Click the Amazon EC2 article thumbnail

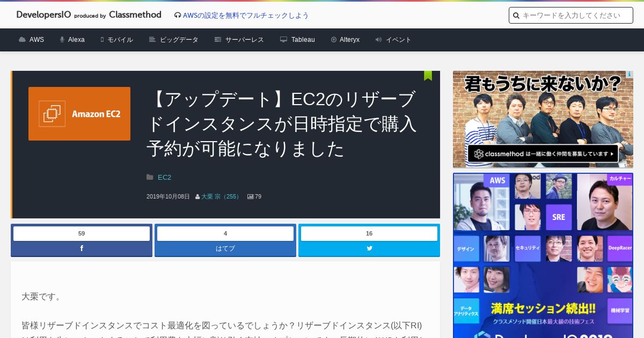[79, 114]
